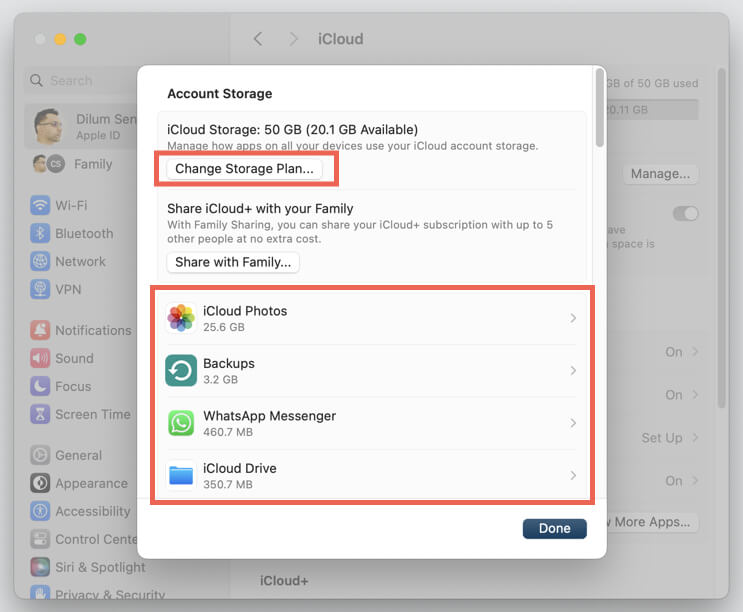Click the Apple ID profile picture
Screen dimensions: 743x612
[48, 126]
